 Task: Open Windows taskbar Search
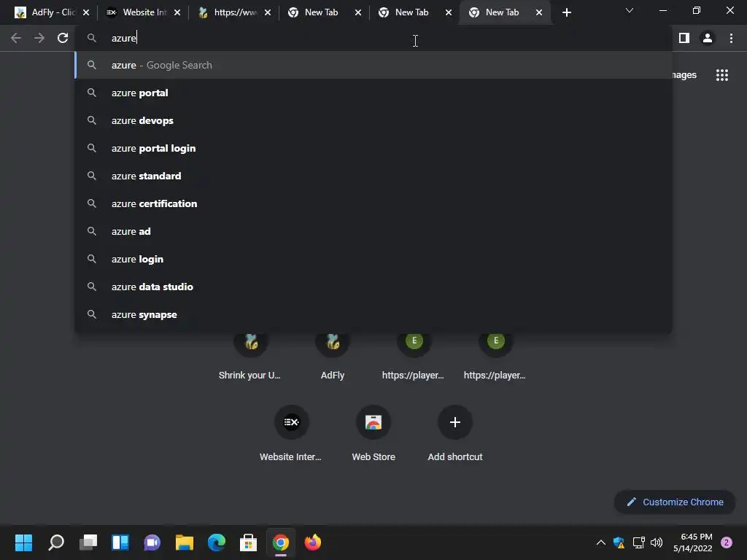tap(56, 542)
